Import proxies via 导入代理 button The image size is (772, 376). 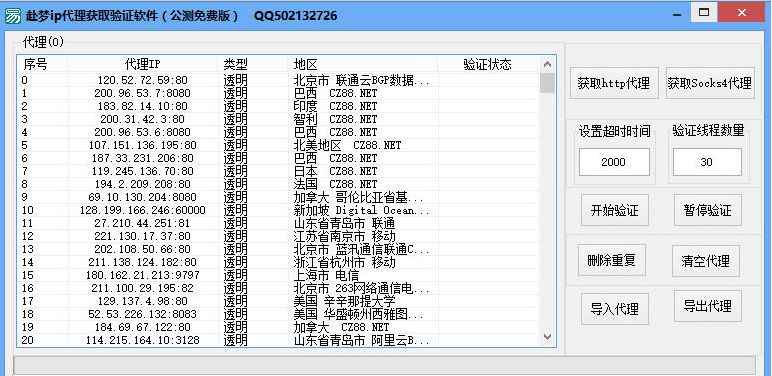coord(614,309)
